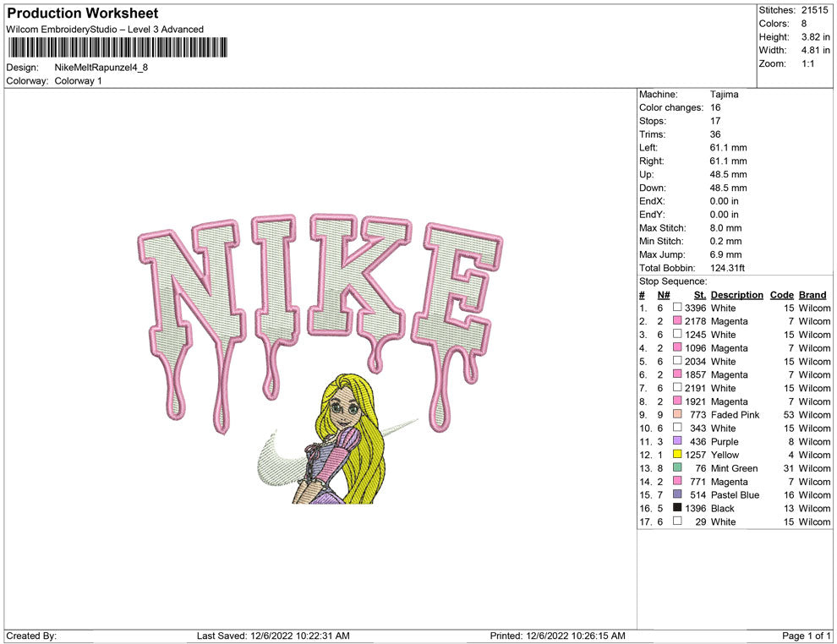Click the 'Code' column header
The height and width of the screenshot is (644, 837).
tap(781, 295)
